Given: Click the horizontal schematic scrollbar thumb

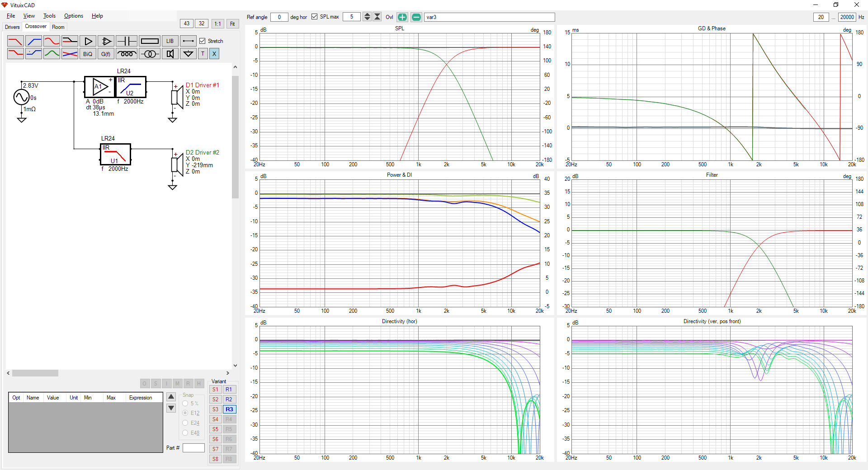Looking at the screenshot, I should coord(35,373).
